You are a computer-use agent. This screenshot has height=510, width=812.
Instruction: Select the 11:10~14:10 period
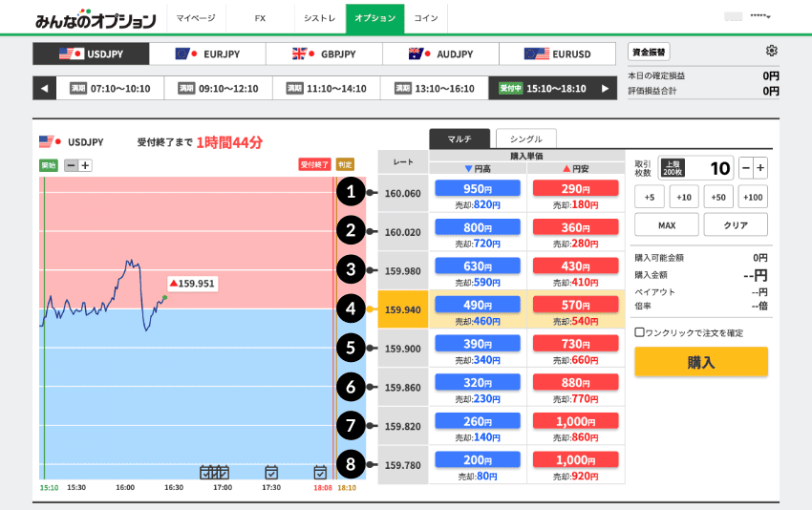[x=327, y=89]
